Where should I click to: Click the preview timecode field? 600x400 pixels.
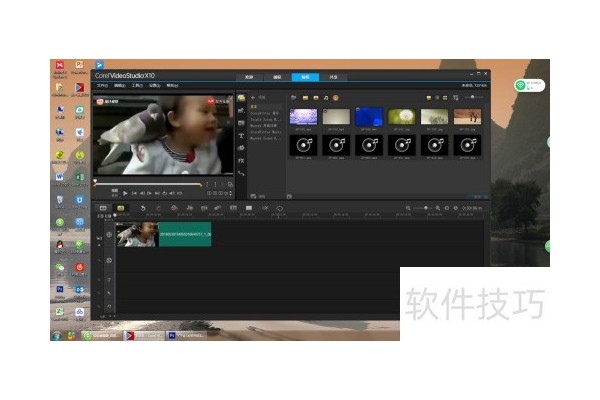coord(218,193)
